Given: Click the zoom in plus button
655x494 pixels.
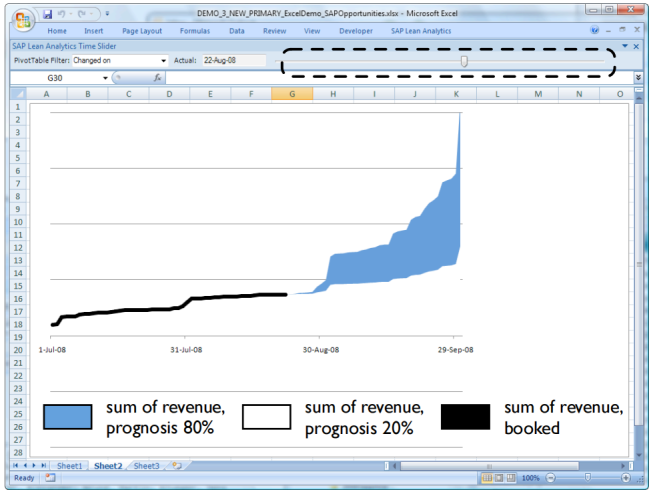Looking at the screenshot, I should coord(625,478).
